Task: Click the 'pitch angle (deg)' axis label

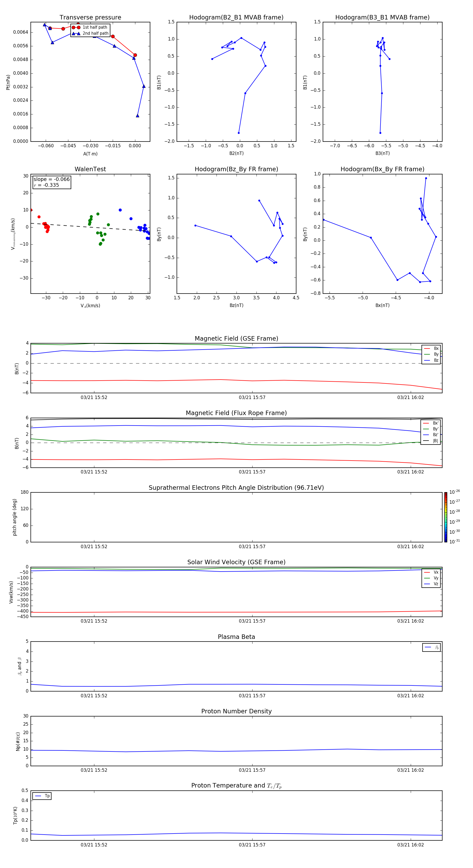Action: coord(14,517)
